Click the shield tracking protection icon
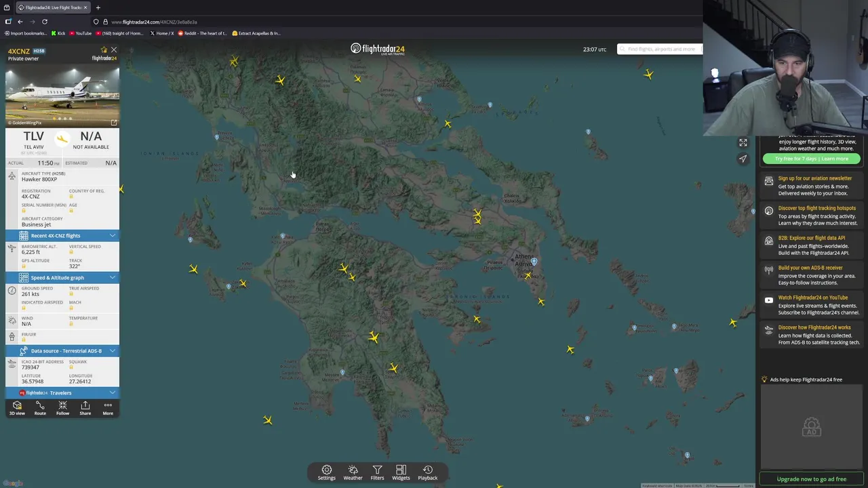The width and height of the screenshot is (868, 488). tap(96, 22)
